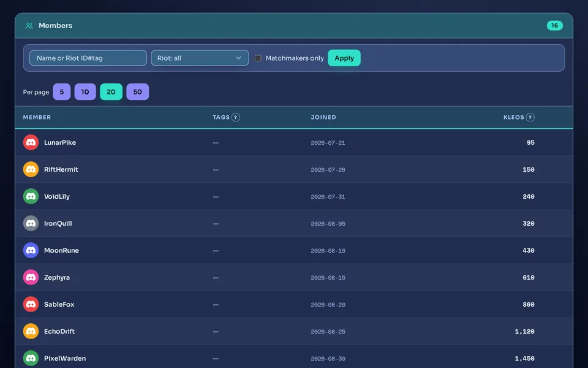The width and height of the screenshot is (588, 368).
Task: Focus the Name or Riot ID#tag search field
Action: [88, 58]
